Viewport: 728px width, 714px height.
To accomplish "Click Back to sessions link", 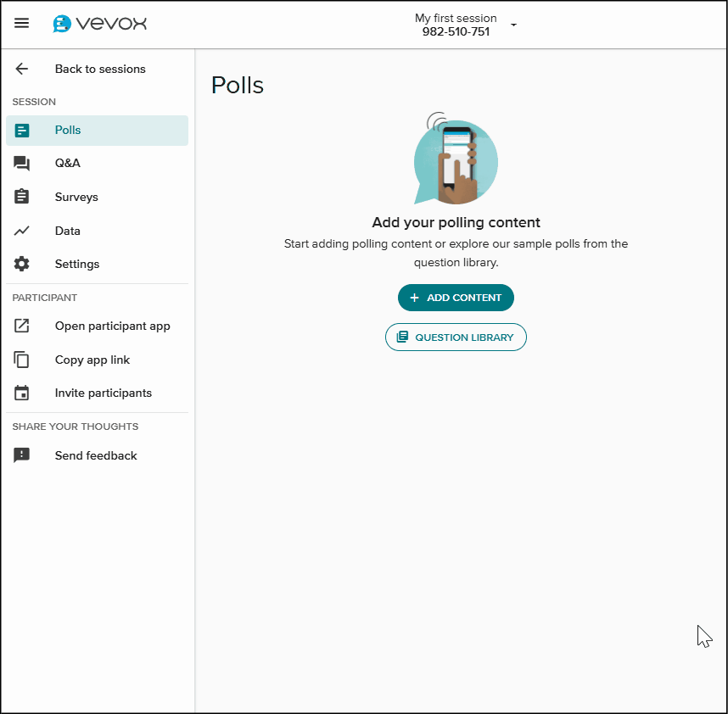I will 100,70.
